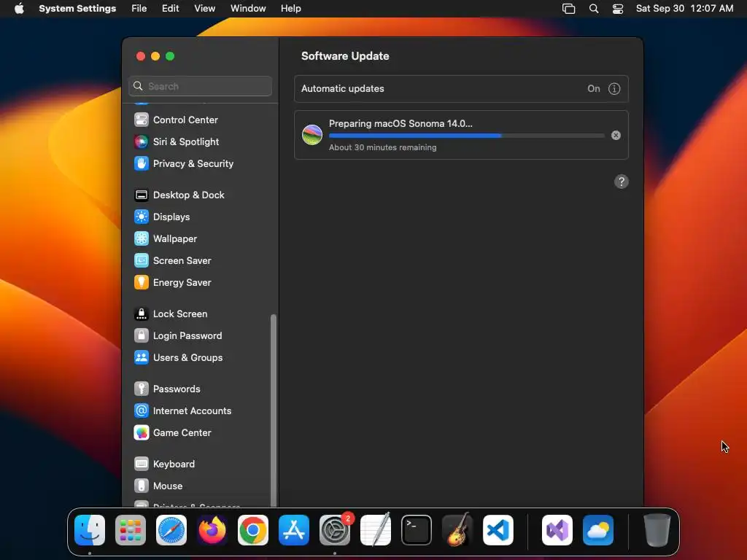Open Control Center in menu bar
The height and width of the screenshot is (560, 747).
coord(618,9)
